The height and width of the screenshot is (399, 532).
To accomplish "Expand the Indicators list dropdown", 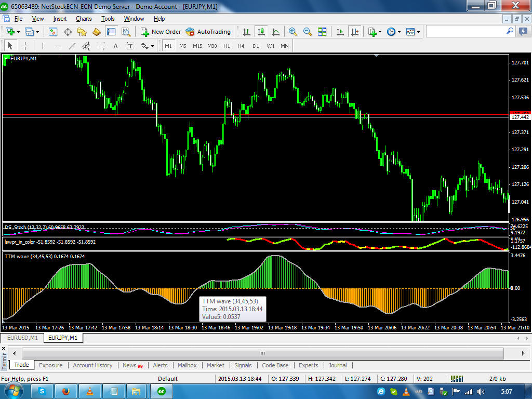I will (x=375, y=32).
